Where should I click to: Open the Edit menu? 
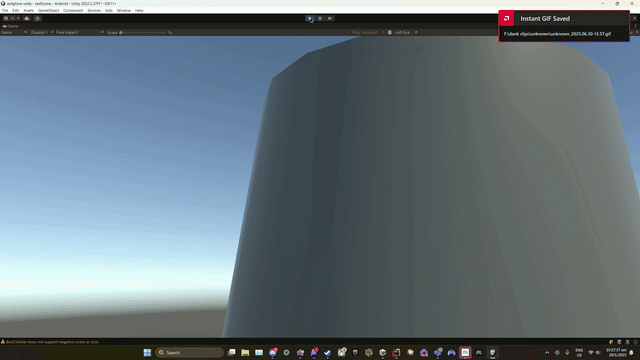(16, 10)
